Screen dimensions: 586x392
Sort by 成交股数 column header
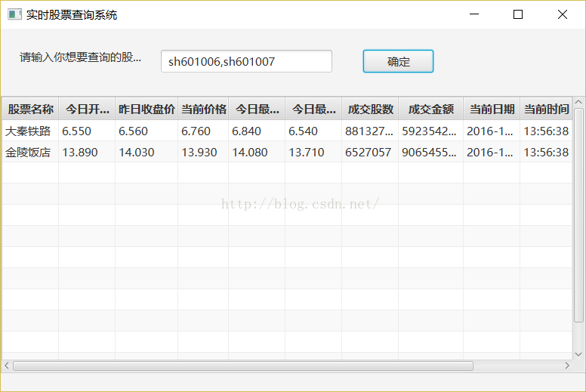[370, 109]
